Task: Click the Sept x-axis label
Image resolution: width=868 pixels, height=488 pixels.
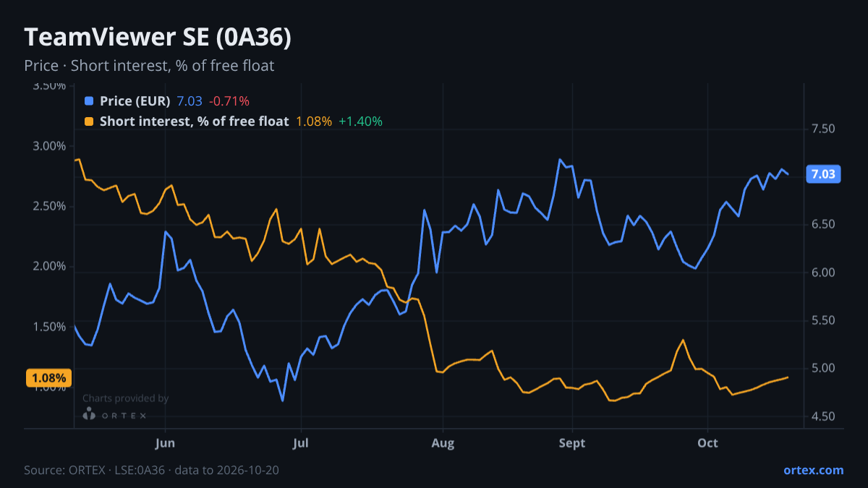Action: pos(572,443)
